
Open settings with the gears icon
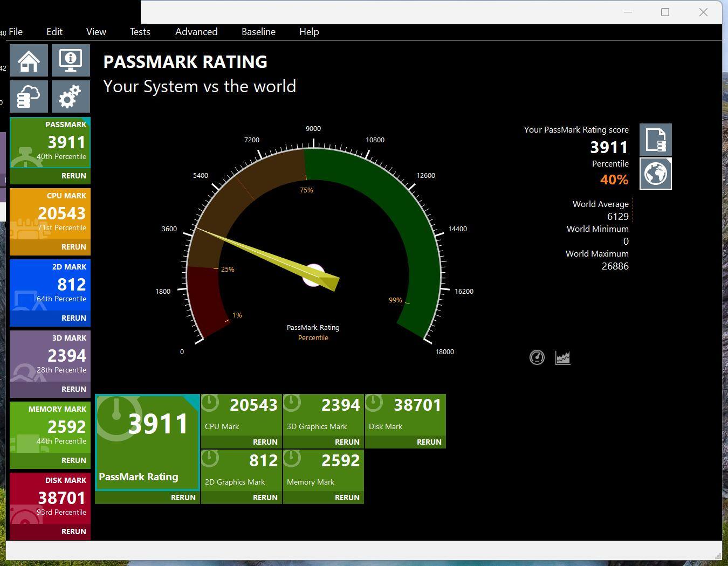pos(71,96)
